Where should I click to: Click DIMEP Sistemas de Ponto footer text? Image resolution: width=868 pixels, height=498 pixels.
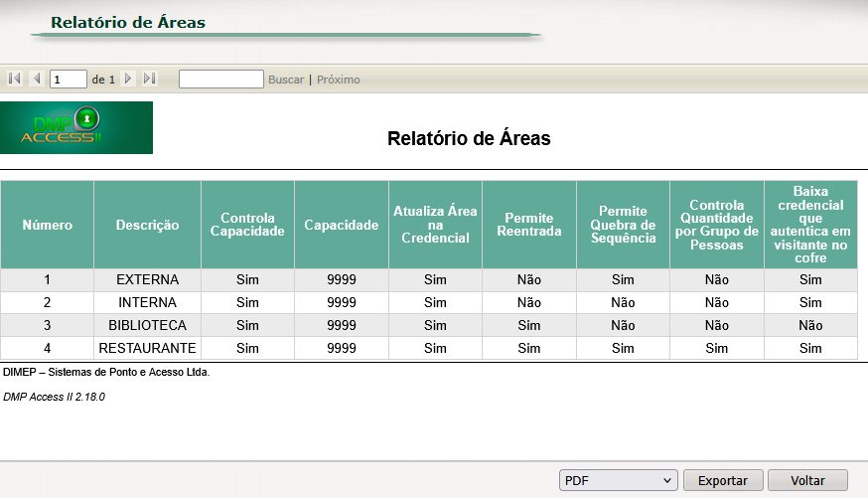[106, 372]
